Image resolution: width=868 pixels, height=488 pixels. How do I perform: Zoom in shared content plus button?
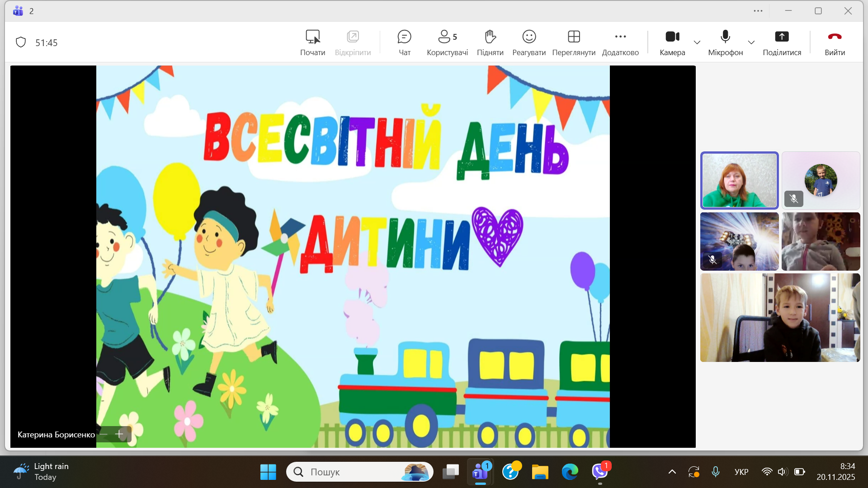pos(119,434)
